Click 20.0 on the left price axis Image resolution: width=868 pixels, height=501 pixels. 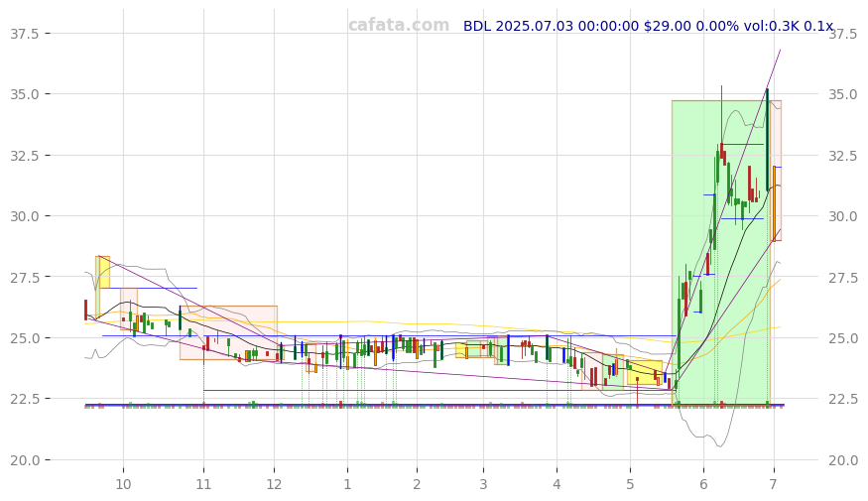25,460
